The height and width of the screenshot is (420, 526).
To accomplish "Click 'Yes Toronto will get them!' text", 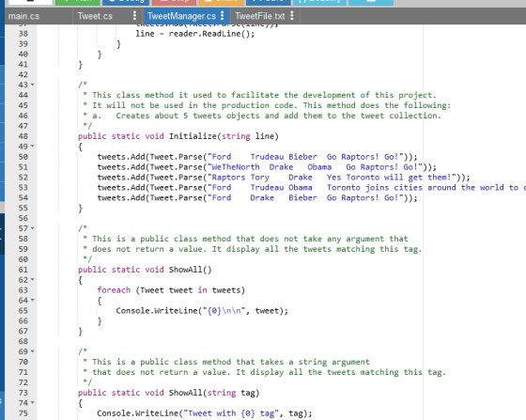I will pos(389,178).
